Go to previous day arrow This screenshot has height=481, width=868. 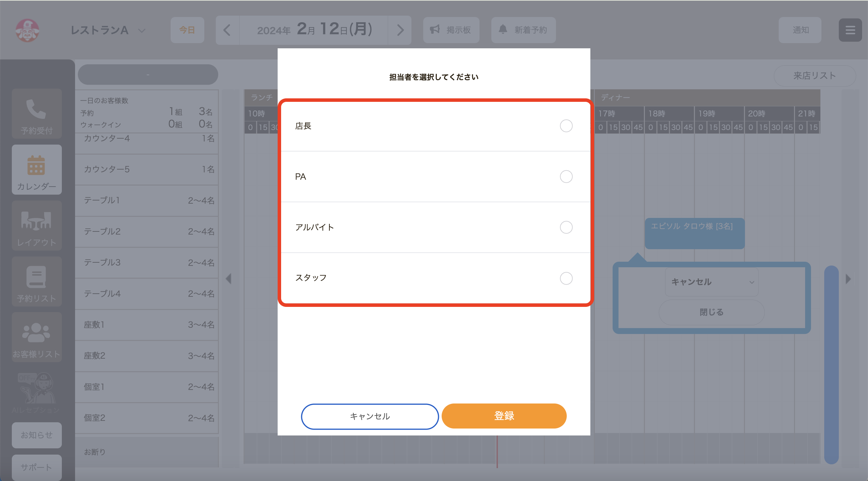[227, 30]
